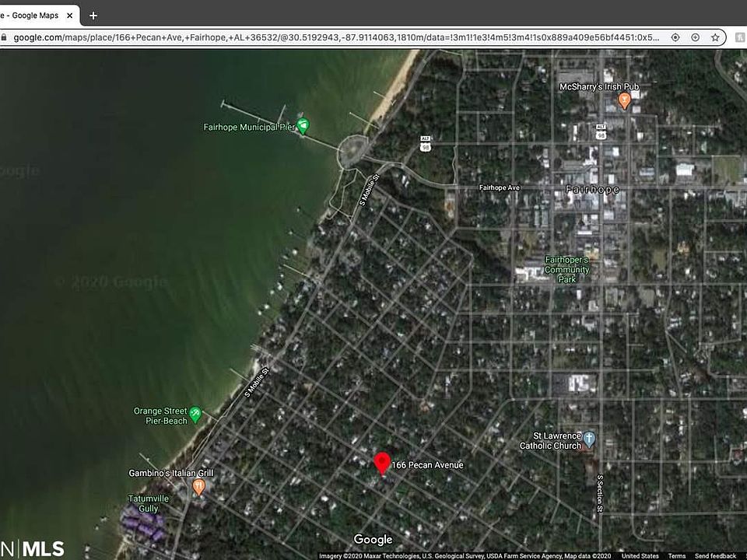Open the Terms link

pyautogui.click(x=676, y=555)
